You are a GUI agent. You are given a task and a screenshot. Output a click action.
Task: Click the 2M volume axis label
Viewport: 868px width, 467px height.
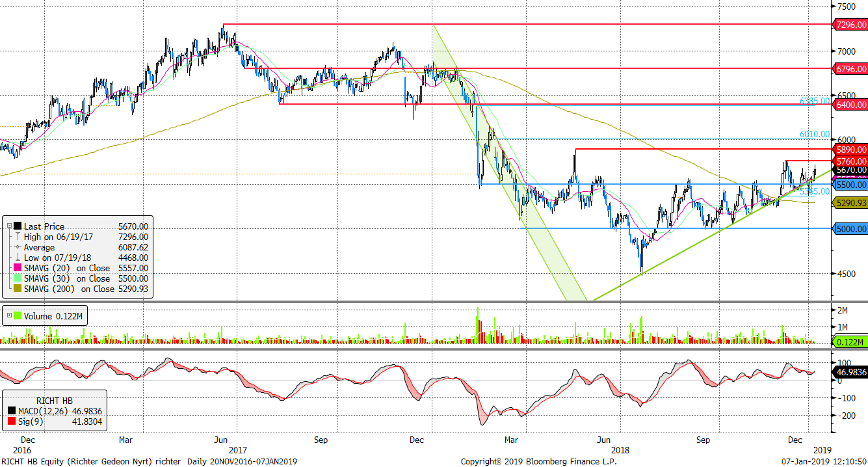[843, 310]
